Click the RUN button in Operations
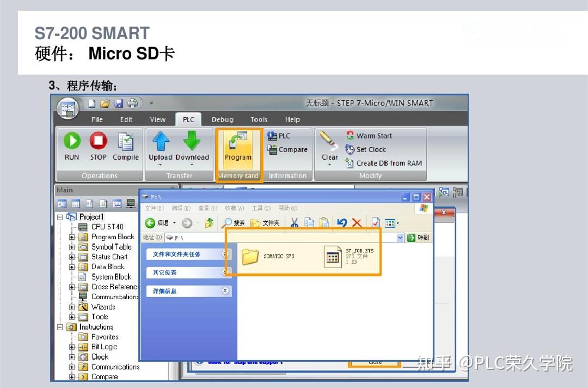This screenshot has width=588, height=388. [x=72, y=146]
